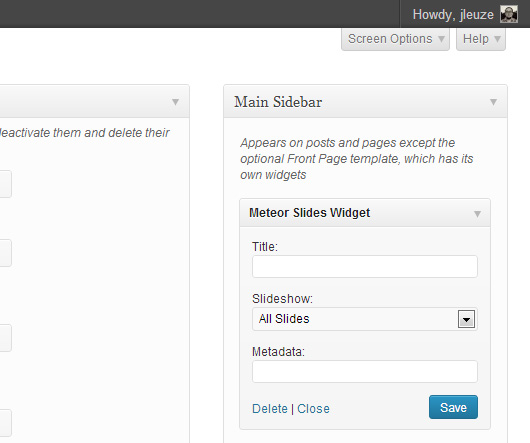Open the Howdy, jleuze account menu
Screen dimensions: 530x443
(453, 15)
